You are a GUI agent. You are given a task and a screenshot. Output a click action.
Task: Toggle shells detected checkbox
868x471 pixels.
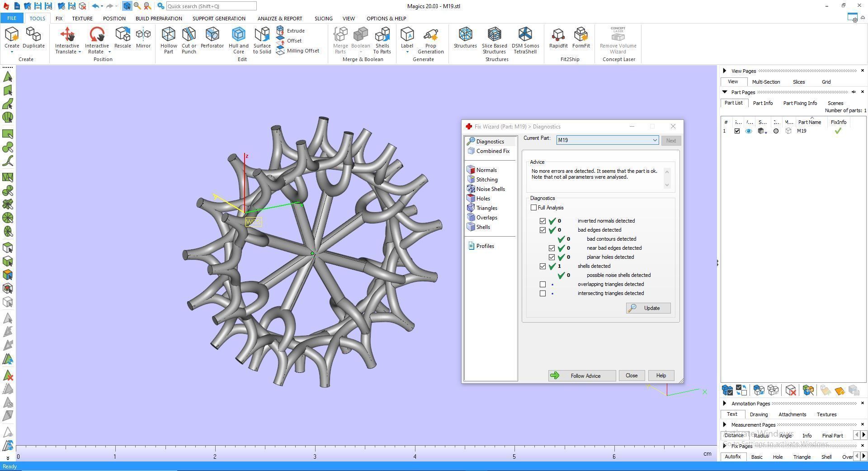pyautogui.click(x=543, y=266)
